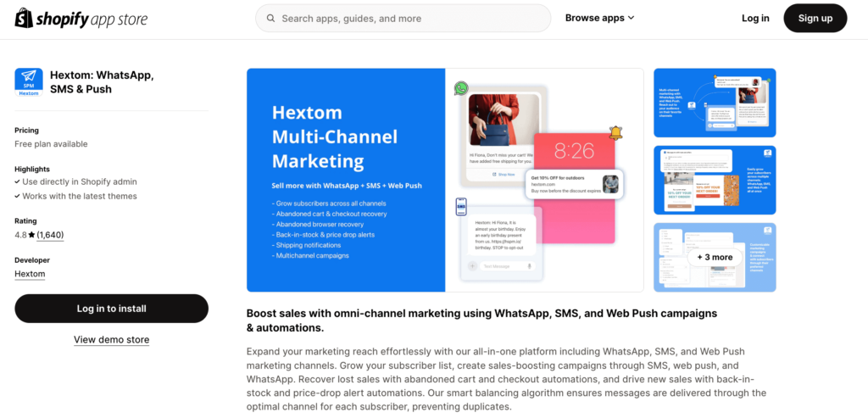
Task: Click the Hextom SPM app icon
Action: pyautogui.click(x=29, y=82)
